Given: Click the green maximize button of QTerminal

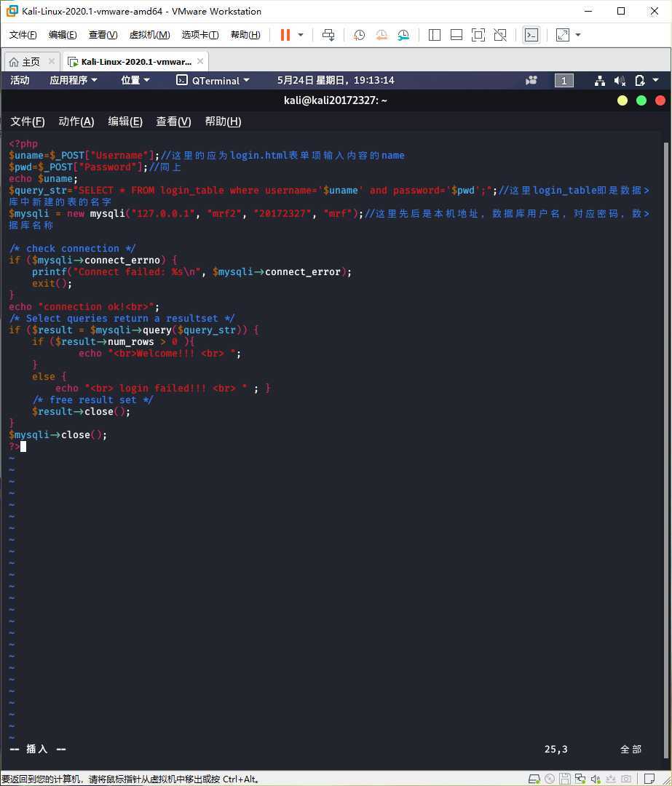Looking at the screenshot, I should 641,100.
